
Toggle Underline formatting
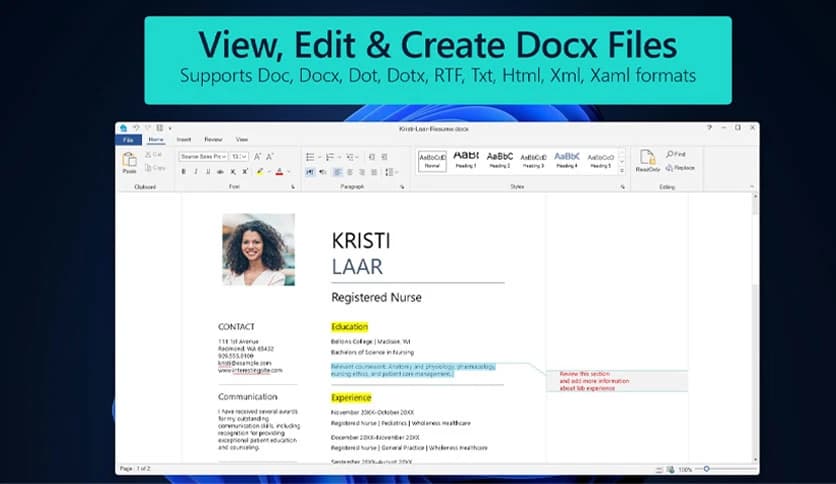(x=208, y=172)
